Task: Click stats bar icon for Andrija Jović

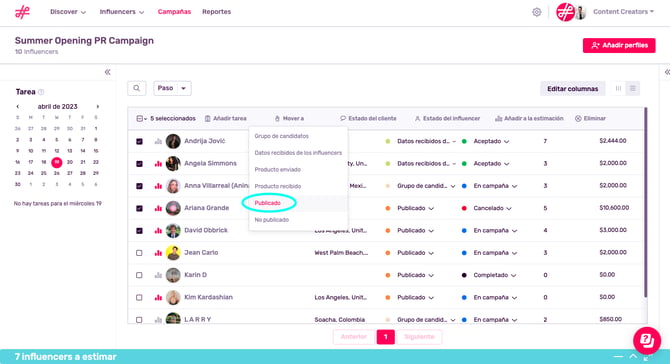Action: (x=158, y=141)
